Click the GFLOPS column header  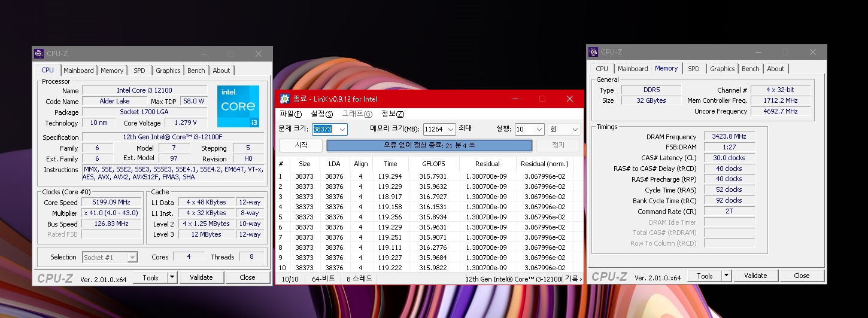click(x=433, y=164)
